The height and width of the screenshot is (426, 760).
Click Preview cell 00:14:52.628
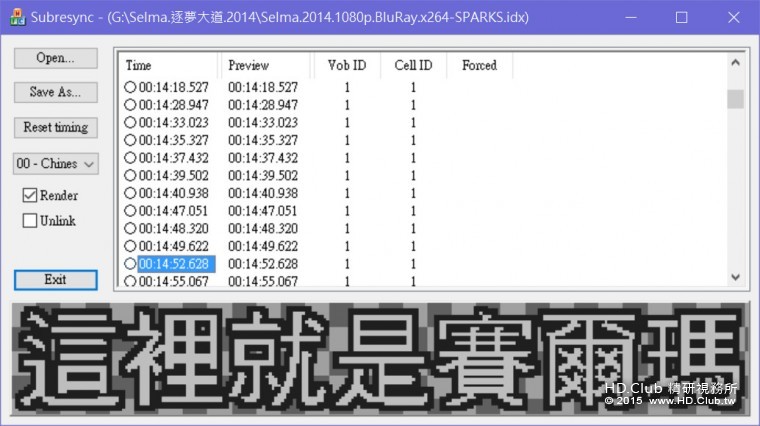263,264
